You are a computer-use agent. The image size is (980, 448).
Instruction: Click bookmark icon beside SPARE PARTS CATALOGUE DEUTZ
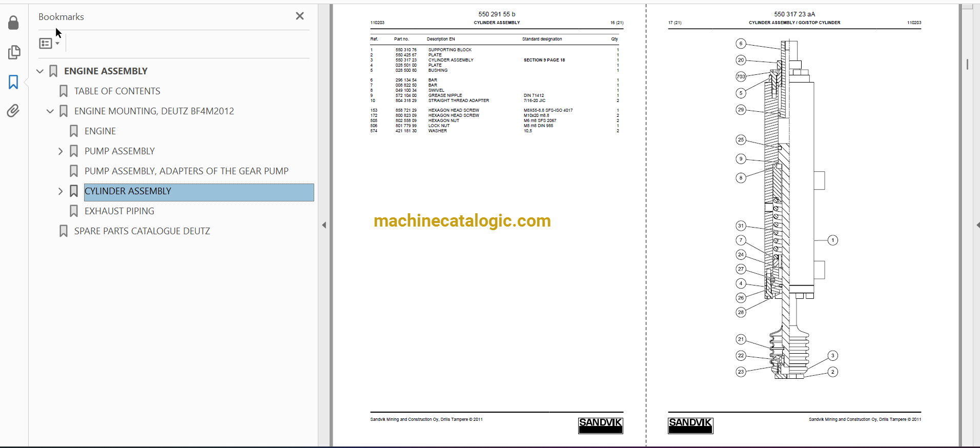tap(64, 231)
